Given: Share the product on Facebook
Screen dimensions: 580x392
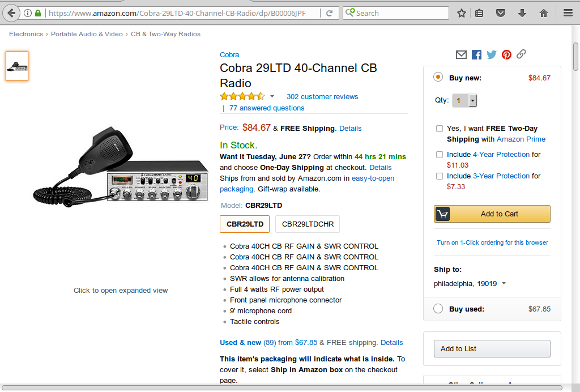Looking at the screenshot, I should pyautogui.click(x=476, y=54).
